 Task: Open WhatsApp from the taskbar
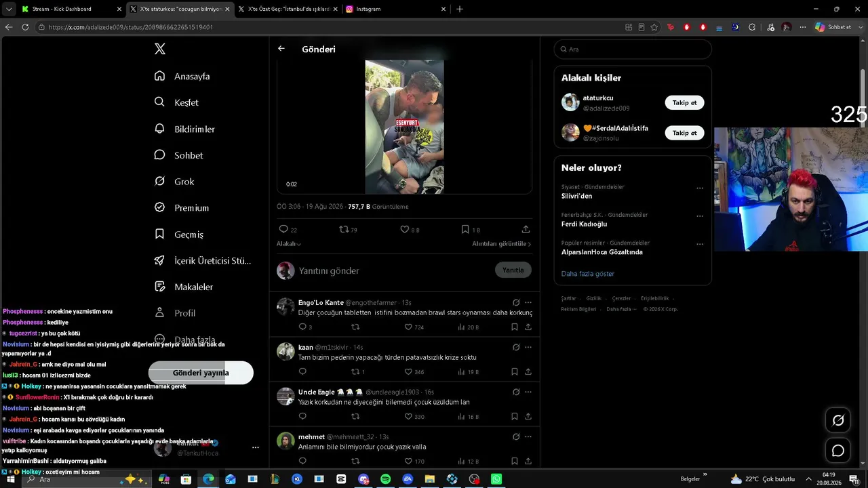pos(496,479)
